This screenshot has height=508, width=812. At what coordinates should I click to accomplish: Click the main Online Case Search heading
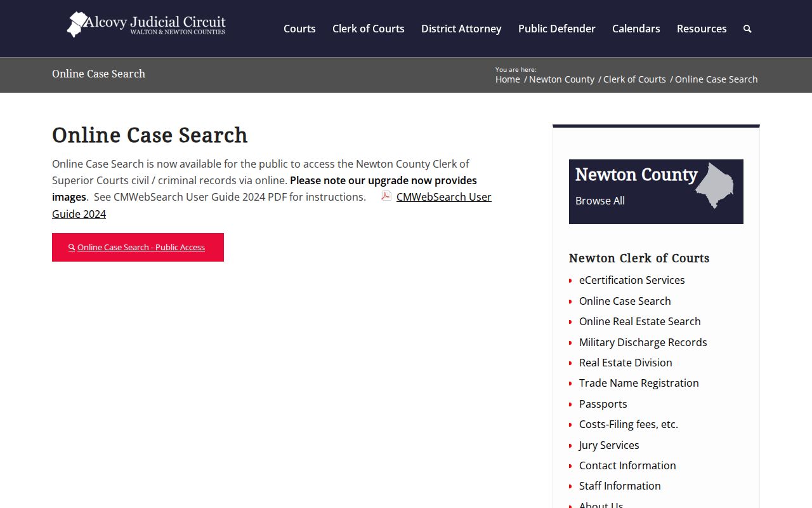click(x=150, y=135)
